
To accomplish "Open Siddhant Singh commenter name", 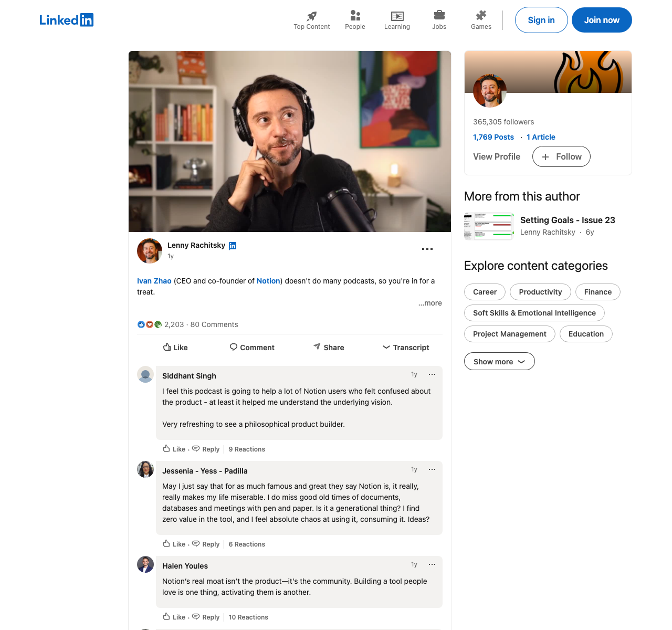I will coord(189,376).
